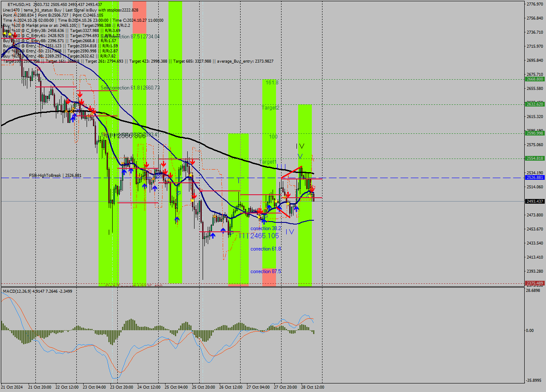Click the green 161.8 Fibonacci label
This screenshot has height=392, width=546.
273,83
